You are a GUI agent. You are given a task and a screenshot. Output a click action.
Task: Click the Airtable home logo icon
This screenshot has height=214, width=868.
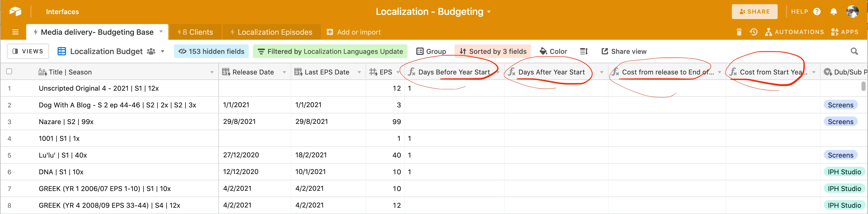click(x=15, y=11)
